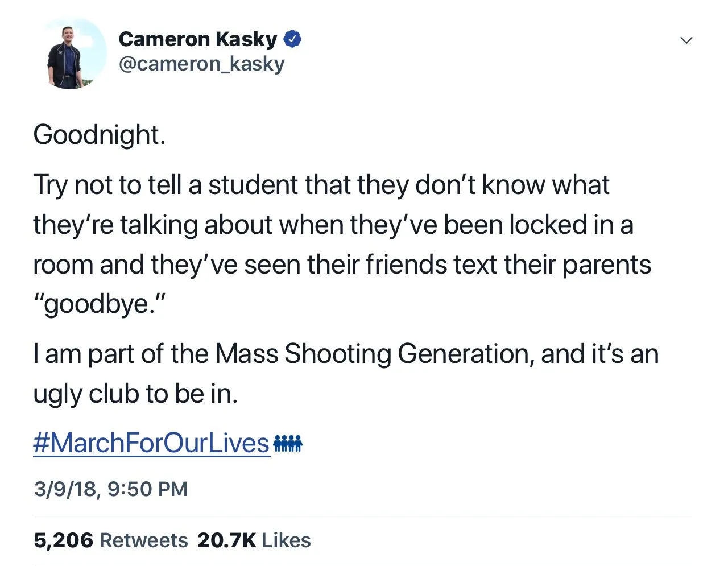The image size is (728, 566).
Task: Click the Likes label
Action: 286,540
